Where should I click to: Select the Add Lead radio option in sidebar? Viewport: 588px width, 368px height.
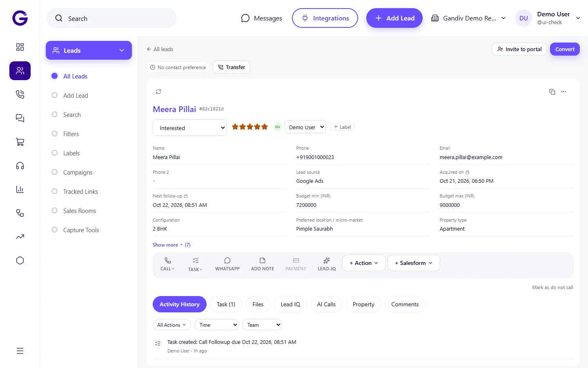pos(54,95)
